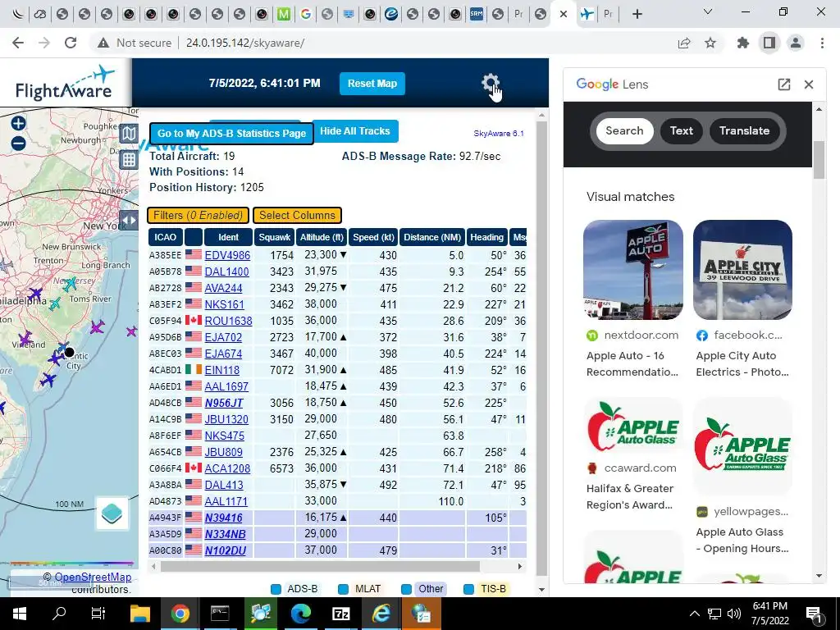840x630 pixels.
Task: Toggle map-only view with folded map icon
Action: click(129, 134)
